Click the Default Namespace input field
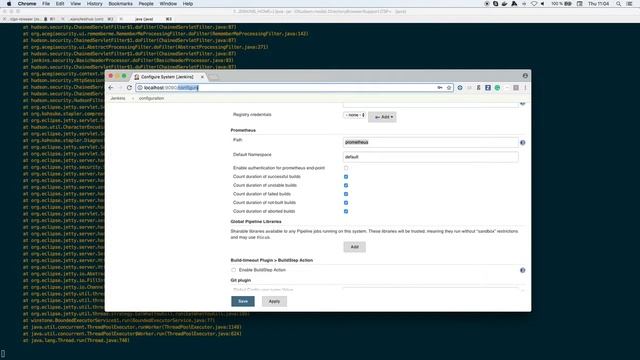640x360 pixels. (x=431, y=157)
